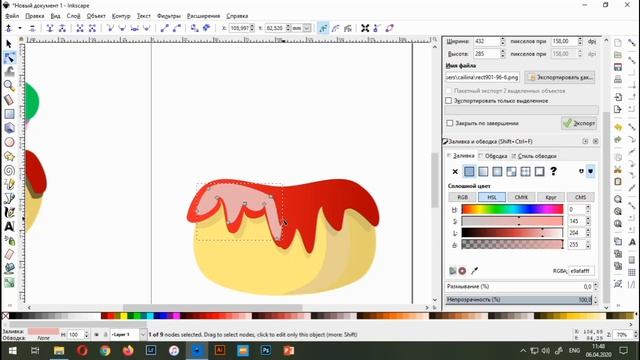
Task: Select the Ellipse circle tool
Action: tap(9, 142)
